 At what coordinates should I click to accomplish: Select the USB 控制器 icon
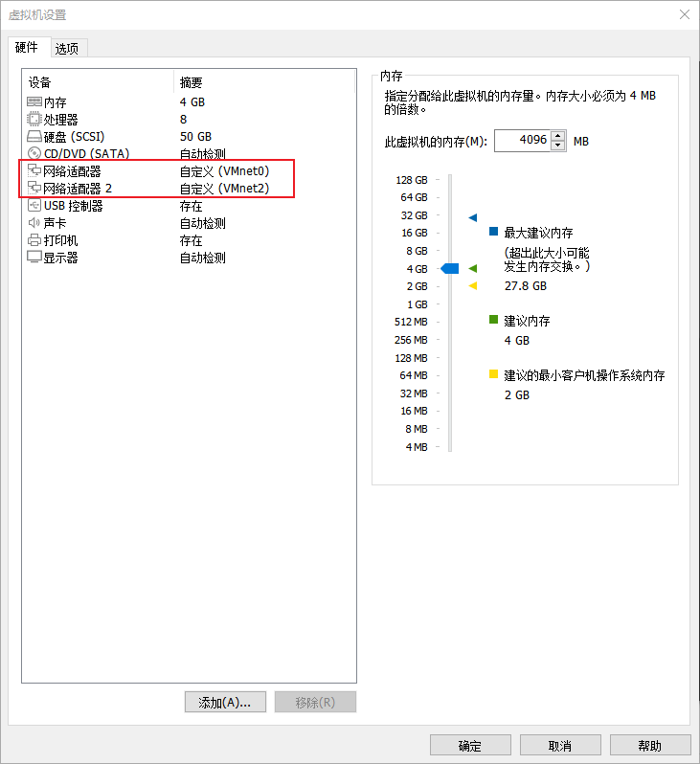click(x=34, y=205)
